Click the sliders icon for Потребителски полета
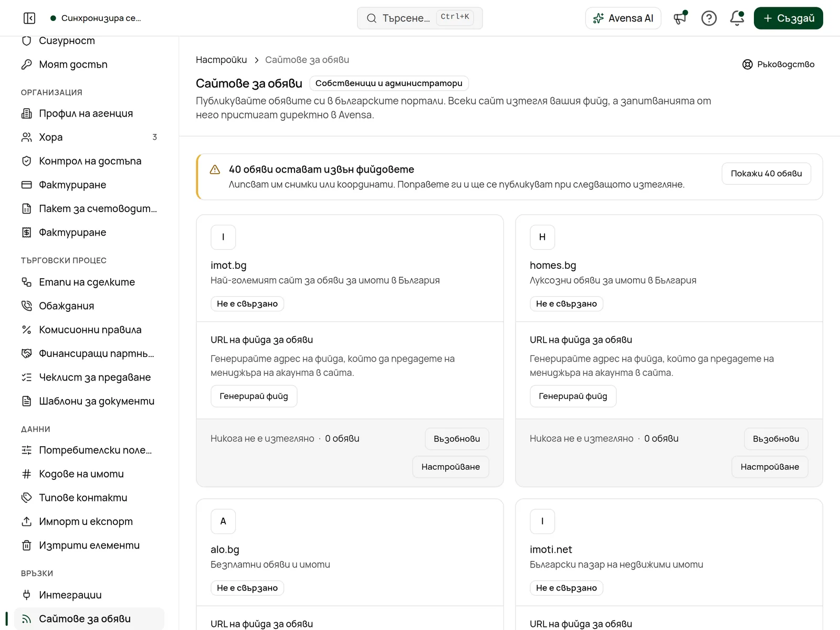This screenshot has height=630, width=840. pyautogui.click(x=27, y=450)
